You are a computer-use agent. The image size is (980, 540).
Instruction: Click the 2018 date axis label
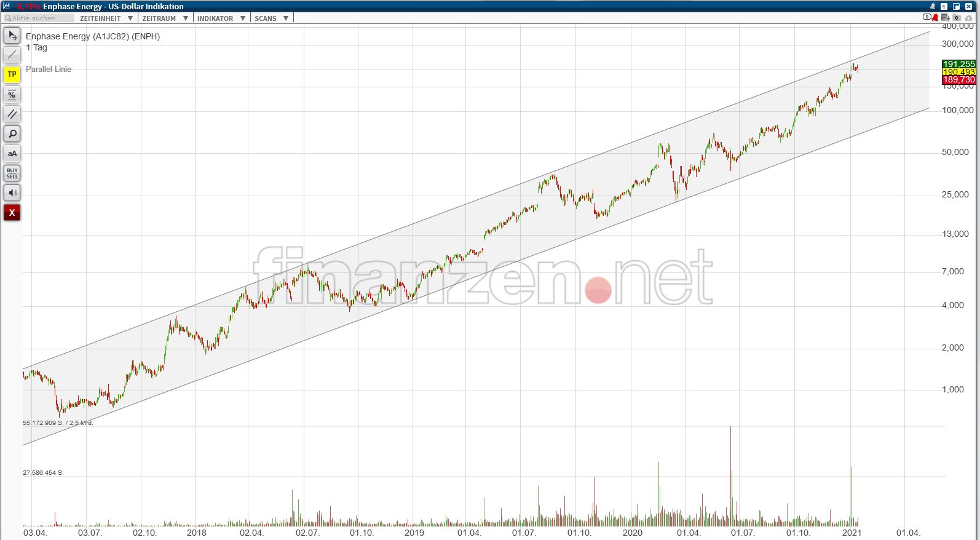tap(197, 533)
